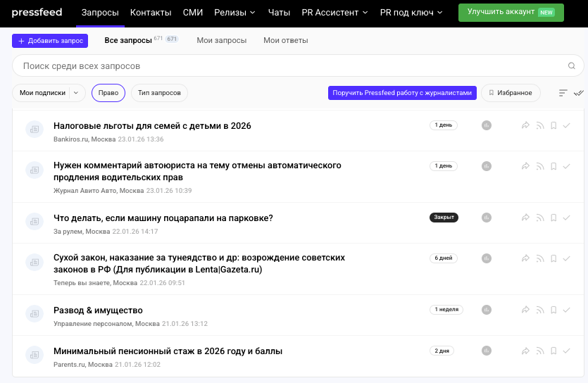Image resolution: width=588 pixels, height=383 pixels.
Task: Toggle the 'Право' category filter chip
Action: coord(108,93)
